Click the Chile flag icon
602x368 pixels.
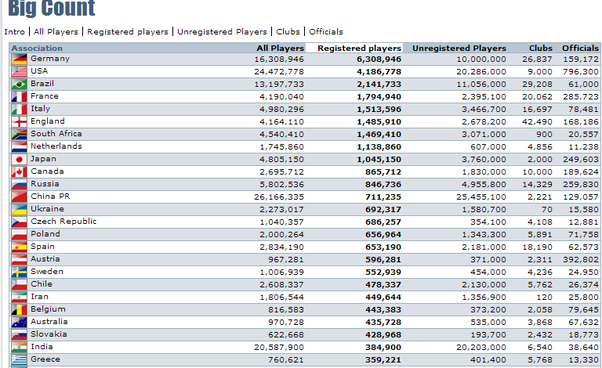click(19, 285)
